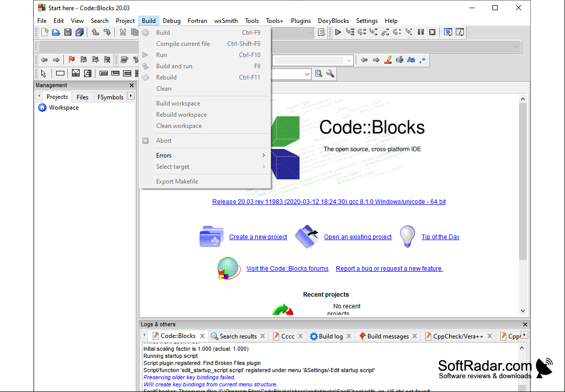Click the log panel scrollbar up arrow
565x392 pixels.
pos(522,348)
